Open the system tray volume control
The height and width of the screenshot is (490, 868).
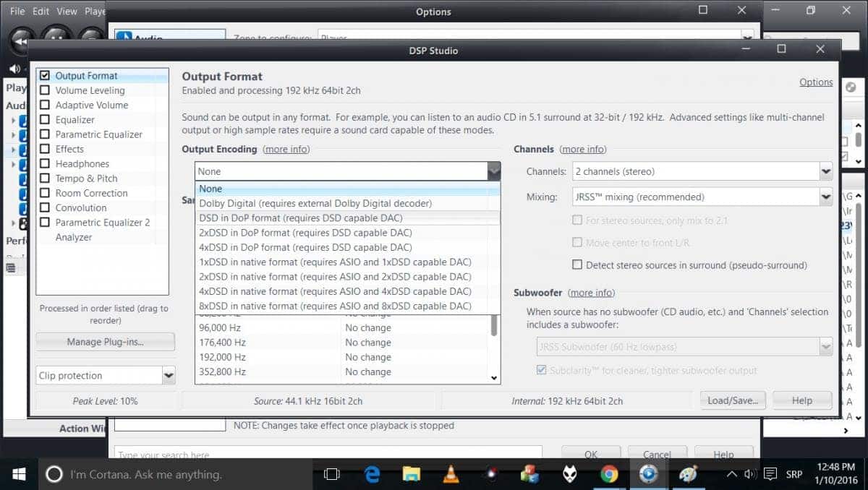click(750, 475)
